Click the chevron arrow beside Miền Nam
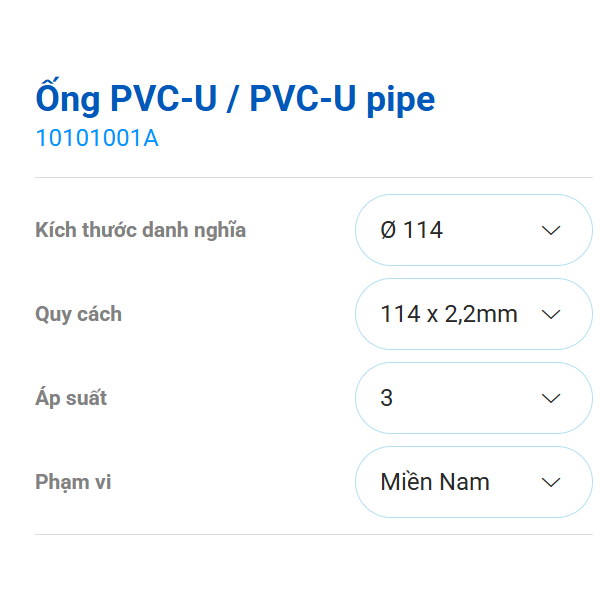Image resolution: width=600 pixels, height=600 pixels. point(550,483)
